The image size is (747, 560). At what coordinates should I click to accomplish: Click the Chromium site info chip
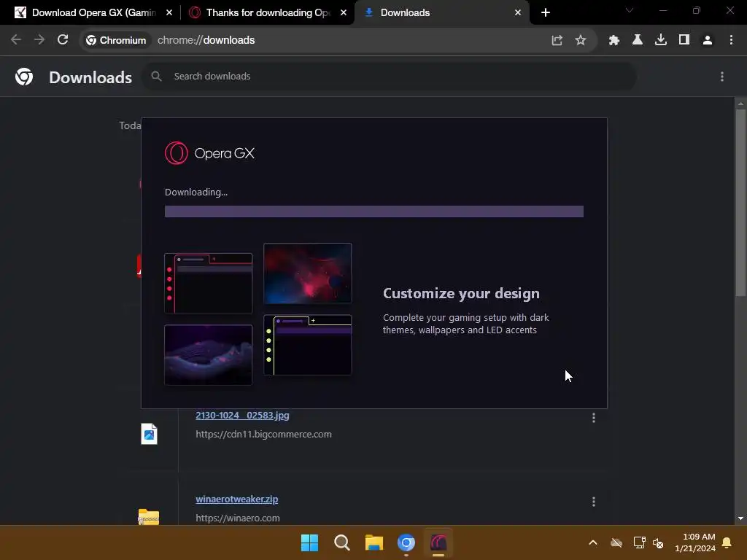click(x=116, y=41)
